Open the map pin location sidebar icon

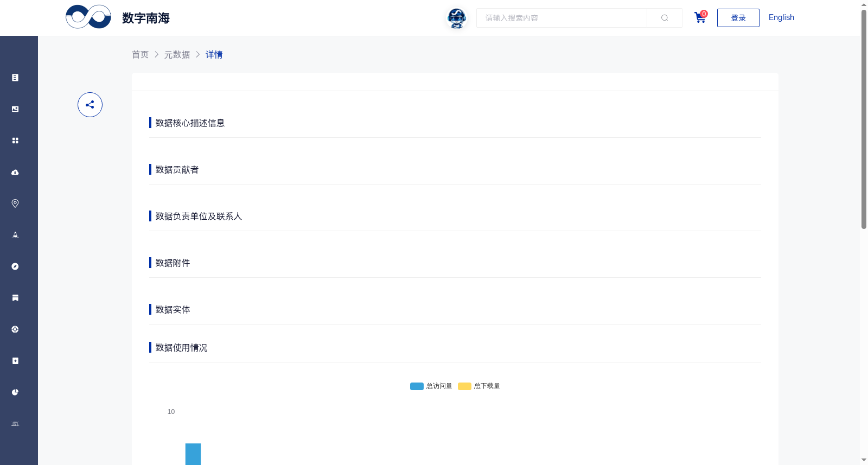click(15, 203)
